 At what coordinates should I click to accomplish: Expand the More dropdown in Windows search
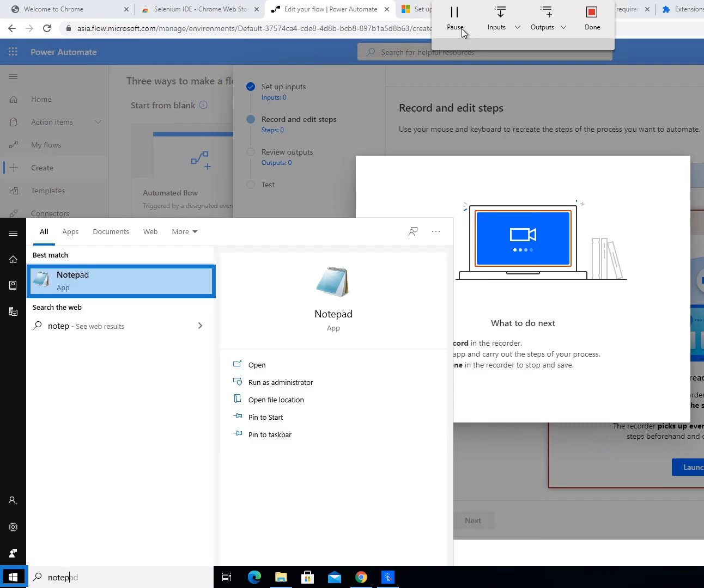[185, 231]
